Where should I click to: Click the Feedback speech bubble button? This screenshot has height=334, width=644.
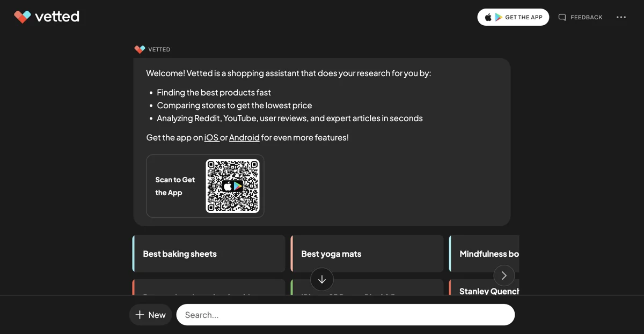point(580,17)
